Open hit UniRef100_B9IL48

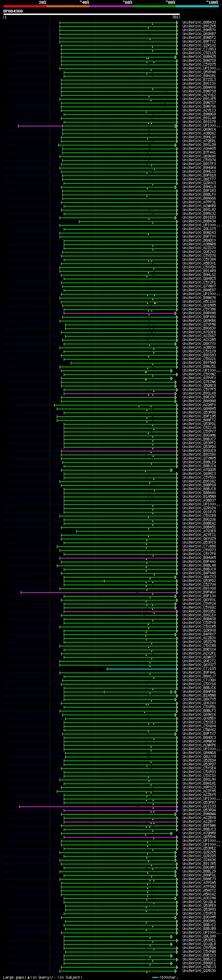point(199,118)
